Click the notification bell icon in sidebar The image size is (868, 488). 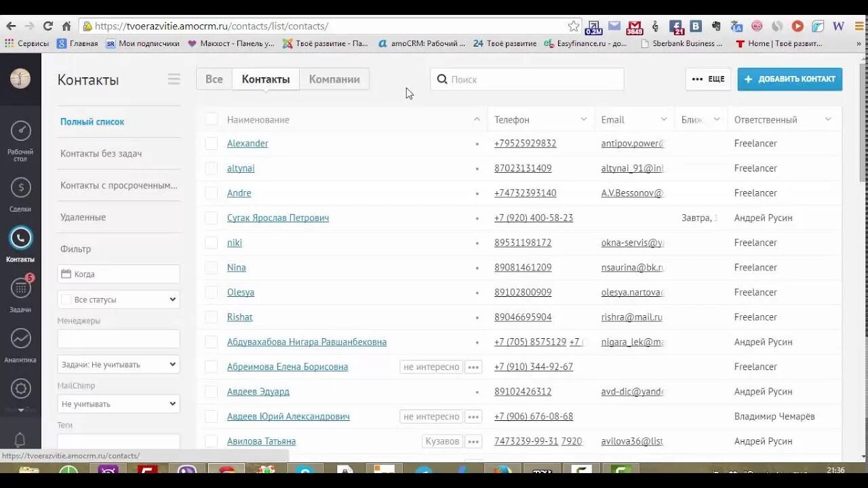[x=20, y=439]
